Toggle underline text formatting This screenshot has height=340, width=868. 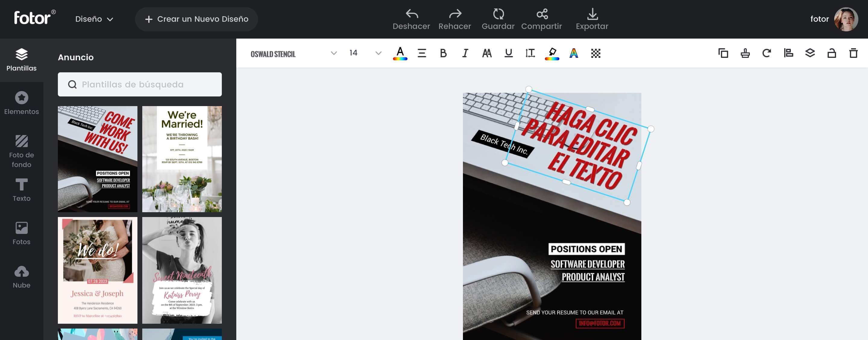coord(508,53)
